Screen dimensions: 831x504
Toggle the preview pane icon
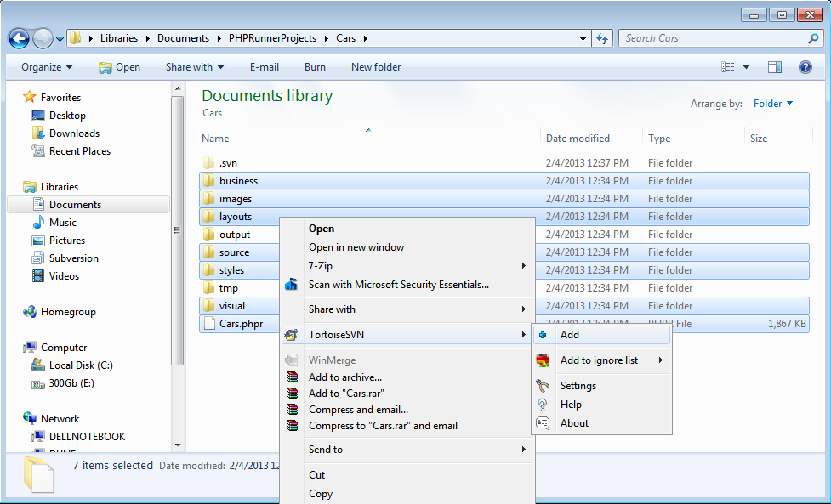click(775, 67)
